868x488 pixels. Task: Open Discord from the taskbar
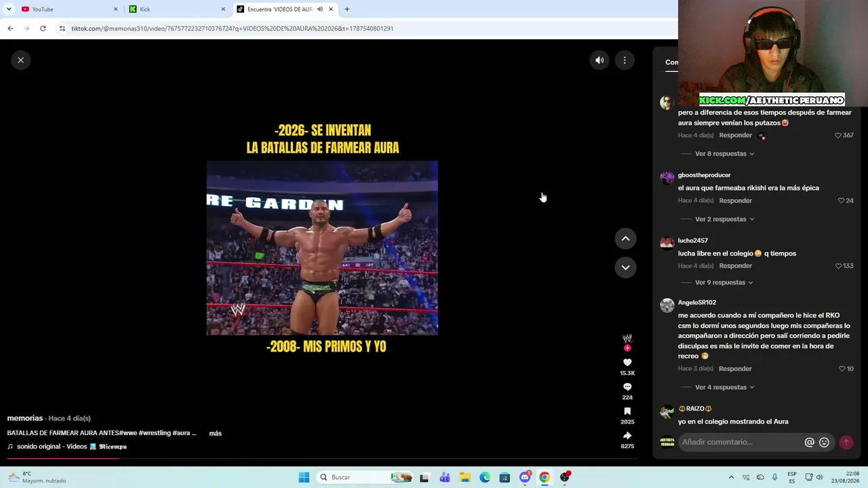click(525, 477)
